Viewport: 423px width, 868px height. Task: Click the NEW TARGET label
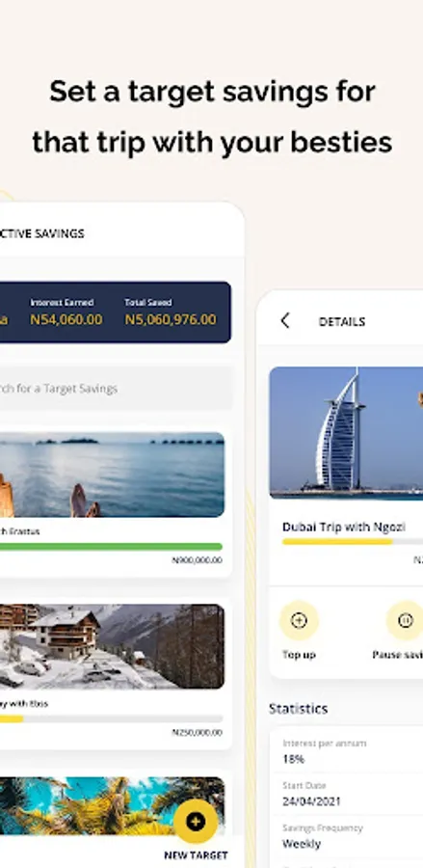(196, 855)
